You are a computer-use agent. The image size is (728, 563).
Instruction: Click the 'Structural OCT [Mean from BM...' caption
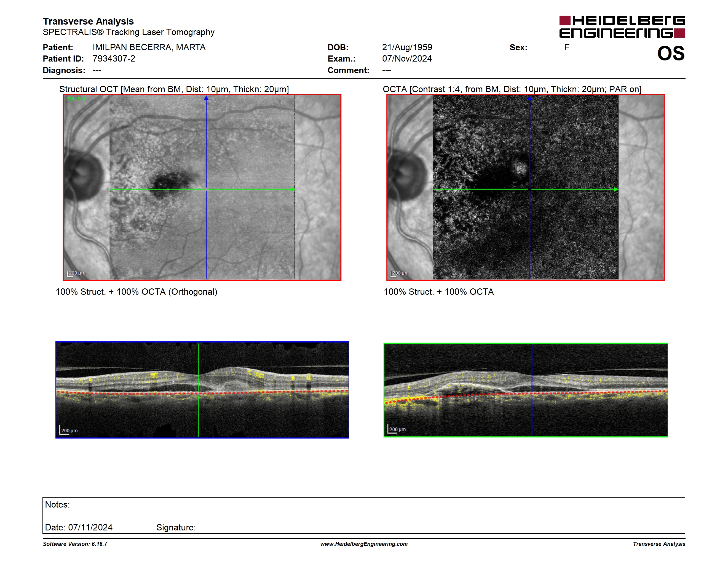[x=174, y=89]
